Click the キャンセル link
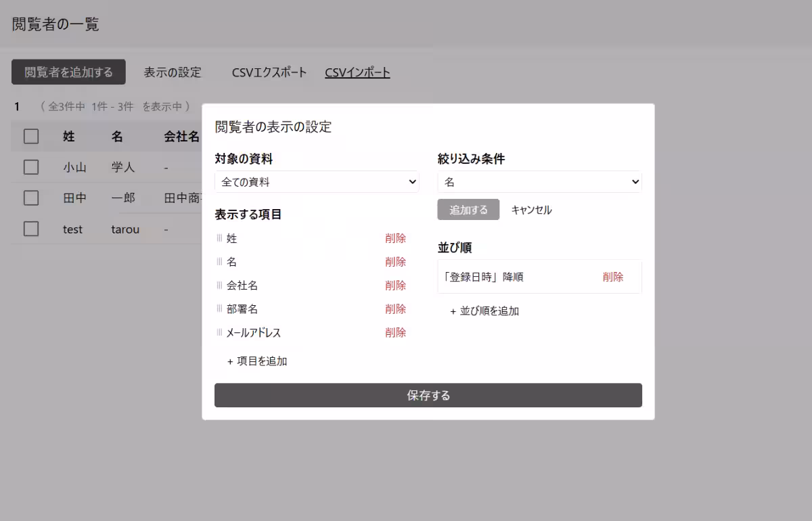The width and height of the screenshot is (812, 521). [x=531, y=210]
